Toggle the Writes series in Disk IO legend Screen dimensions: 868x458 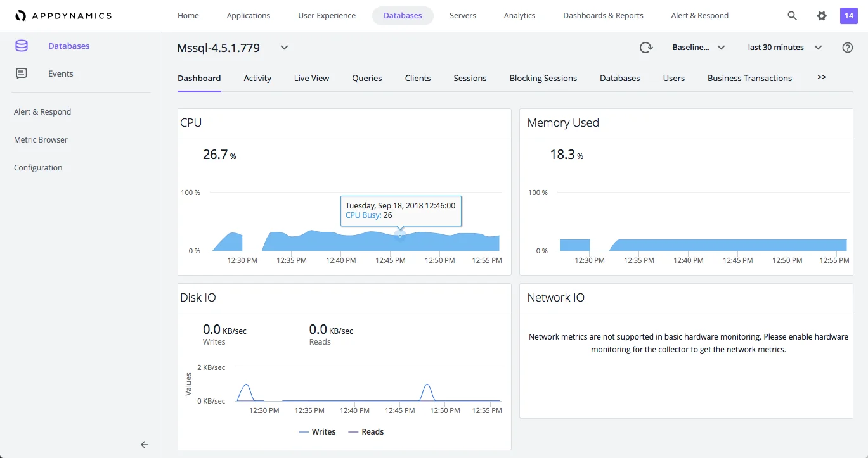click(x=317, y=431)
